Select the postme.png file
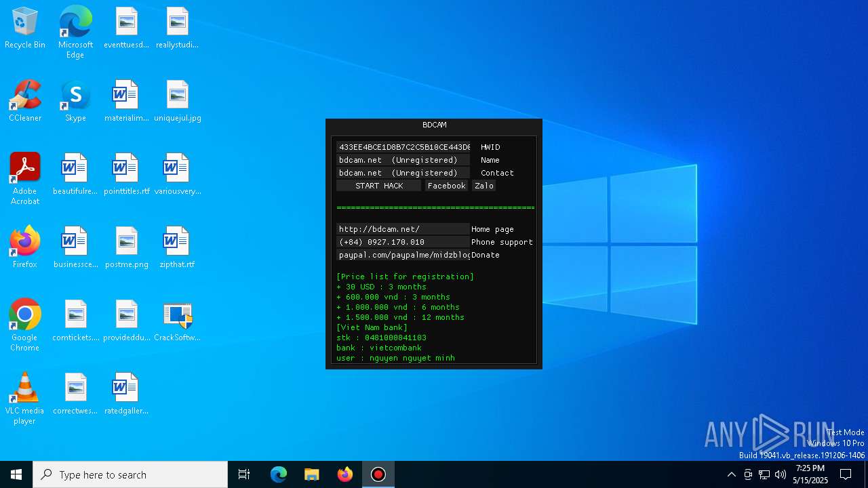 click(x=126, y=248)
